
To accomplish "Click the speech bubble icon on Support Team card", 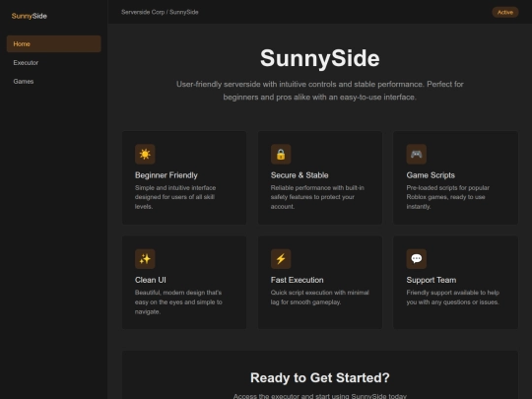I will [417, 259].
